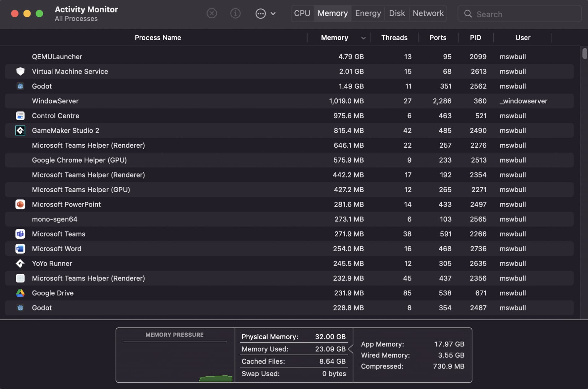Select Microsoft Teams Helper (Renderer) 646.1 MB row
588x389 pixels.
pos(289,145)
